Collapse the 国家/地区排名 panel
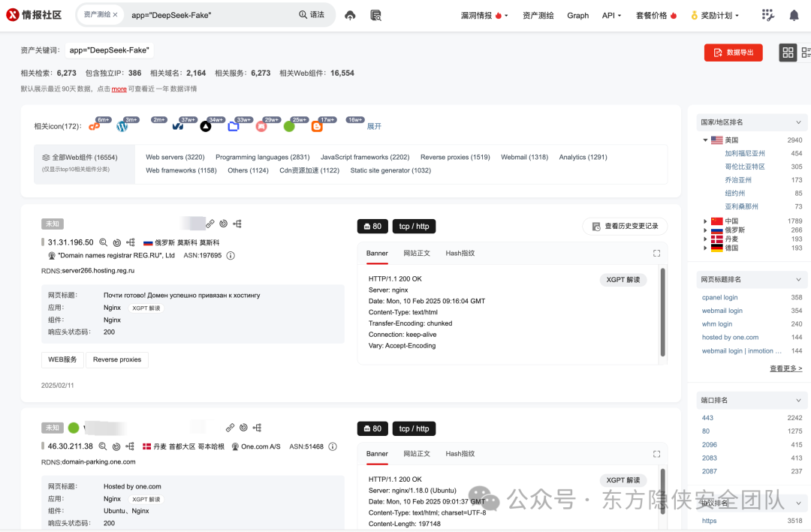The height and width of the screenshot is (532, 811). 798,122
